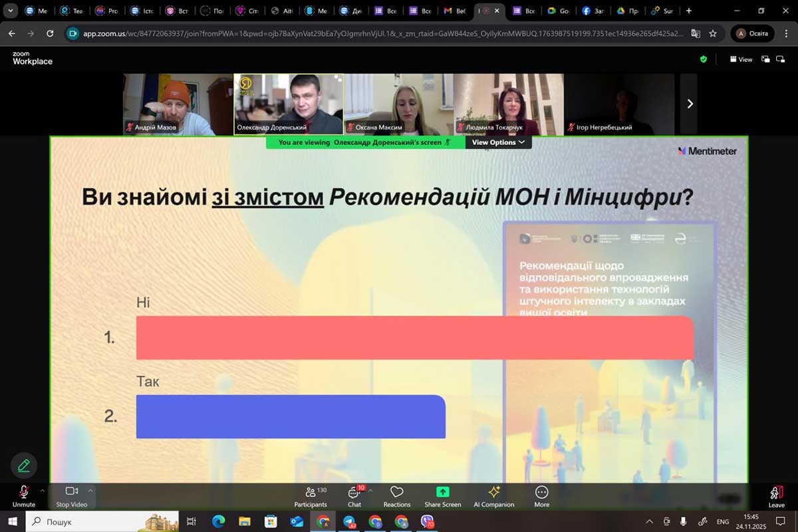
Task: Expand the View Options dropdown
Action: coord(498,142)
